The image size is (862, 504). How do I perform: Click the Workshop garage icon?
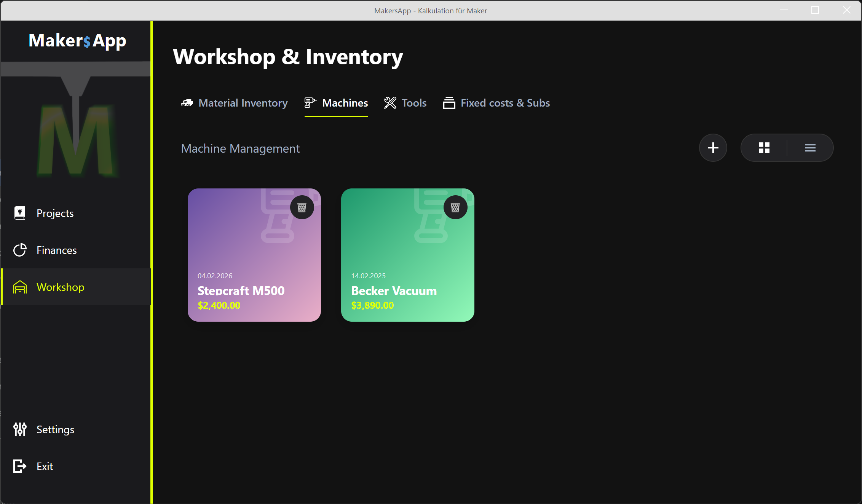(x=20, y=287)
